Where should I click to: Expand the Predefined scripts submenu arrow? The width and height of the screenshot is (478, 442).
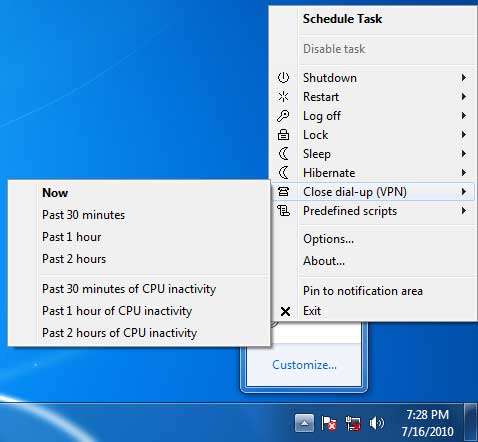click(464, 211)
